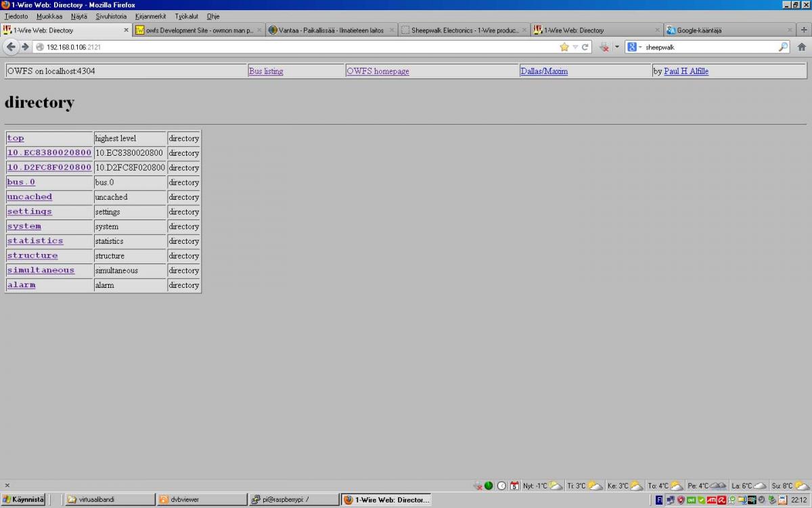
Task: Open sensor 10.EC8380020800 link
Action: pos(49,153)
